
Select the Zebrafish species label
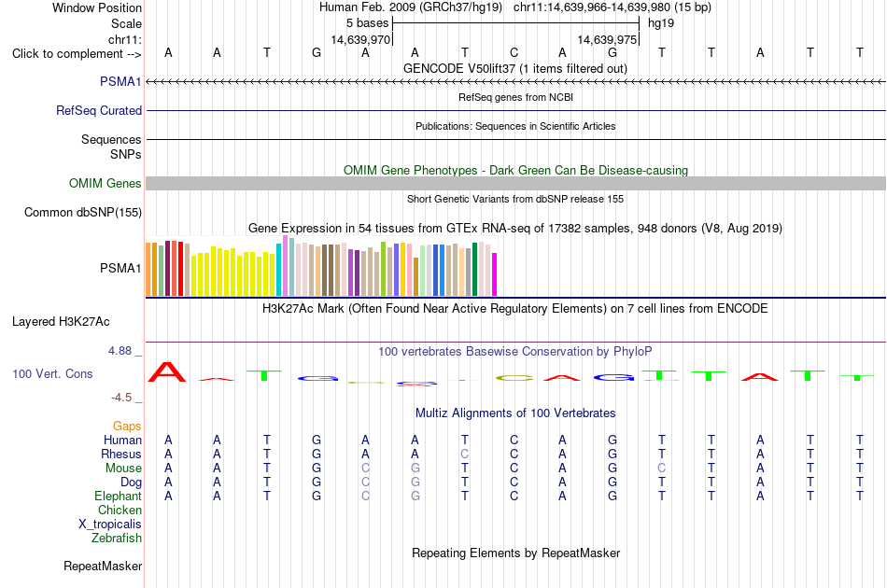[117, 538]
